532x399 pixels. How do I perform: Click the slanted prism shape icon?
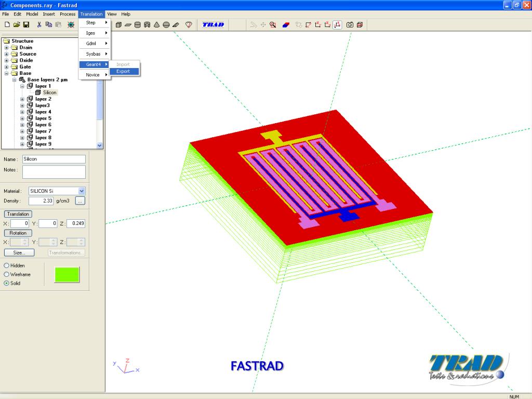tap(176, 24)
